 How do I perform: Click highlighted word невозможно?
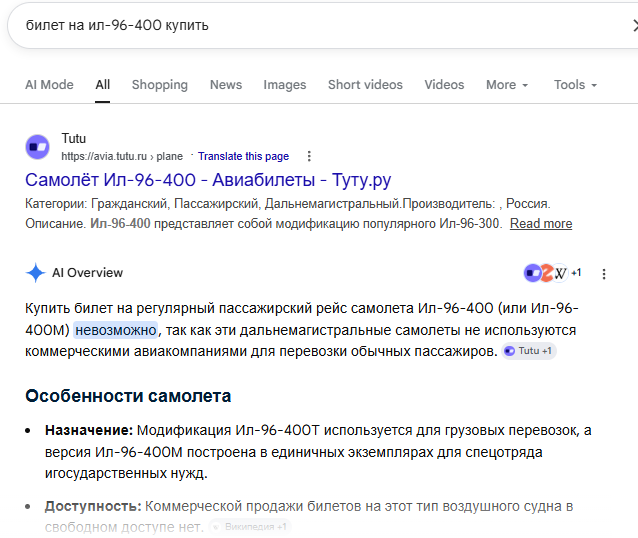[x=116, y=330]
